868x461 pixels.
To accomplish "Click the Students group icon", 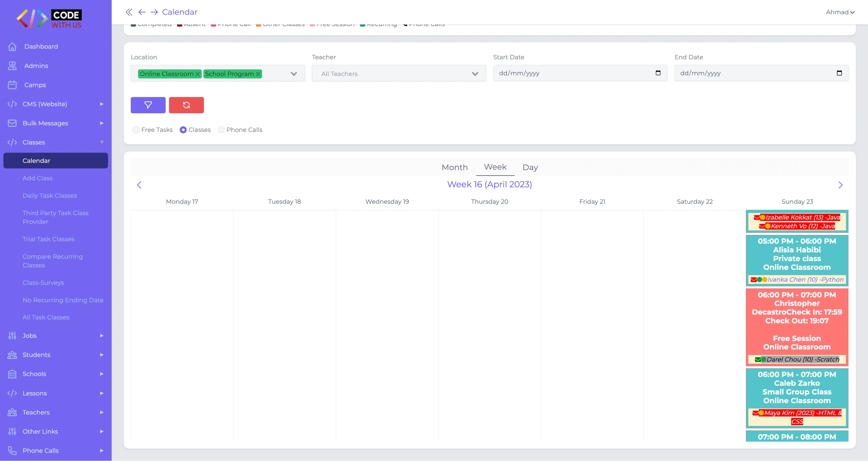I will (12, 355).
